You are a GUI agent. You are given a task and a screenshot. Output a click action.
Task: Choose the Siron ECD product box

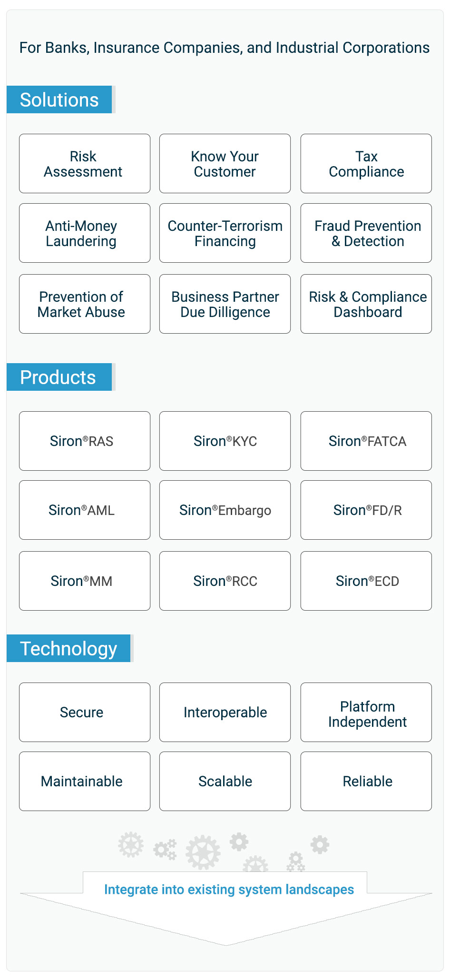coord(366,581)
